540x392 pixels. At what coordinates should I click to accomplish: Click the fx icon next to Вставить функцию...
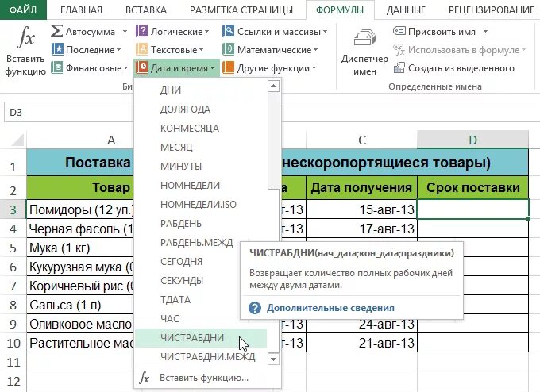pyautogui.click(x=145, y=378)
